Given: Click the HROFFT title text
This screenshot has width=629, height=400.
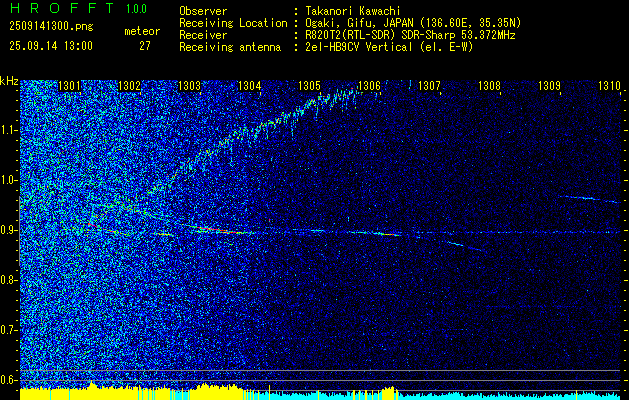Looking at the screenshot, I should coord(62,8).
